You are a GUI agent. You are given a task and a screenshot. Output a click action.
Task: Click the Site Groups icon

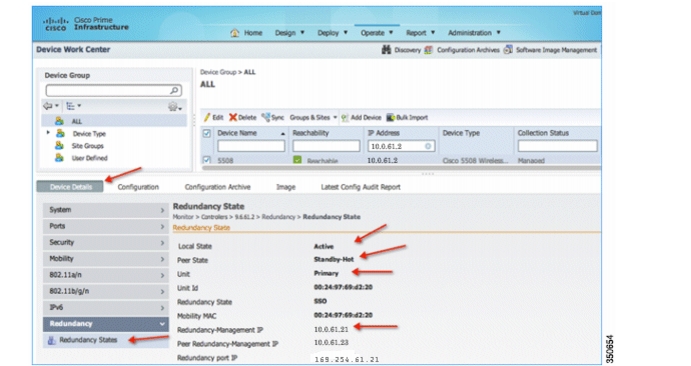tap(59, 145)
